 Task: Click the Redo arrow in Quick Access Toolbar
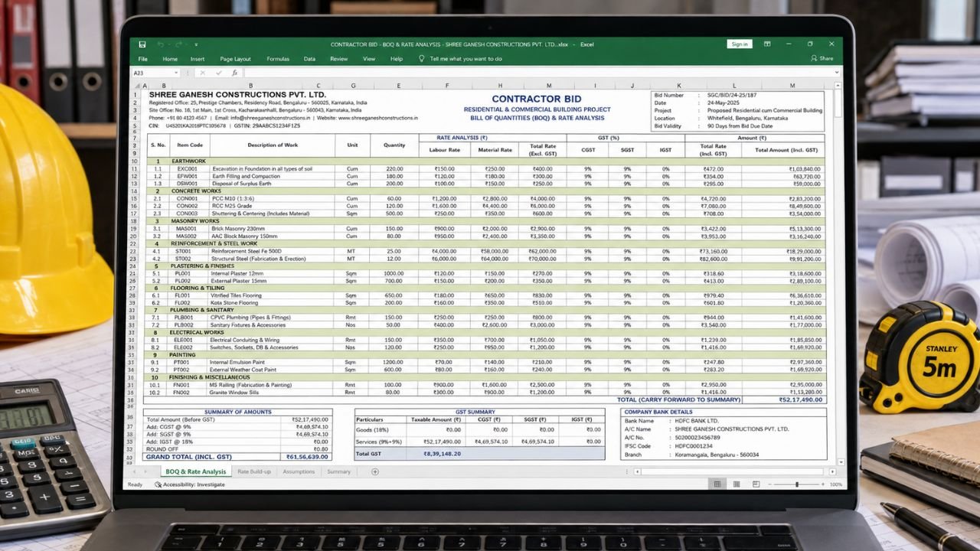point(177,44)
